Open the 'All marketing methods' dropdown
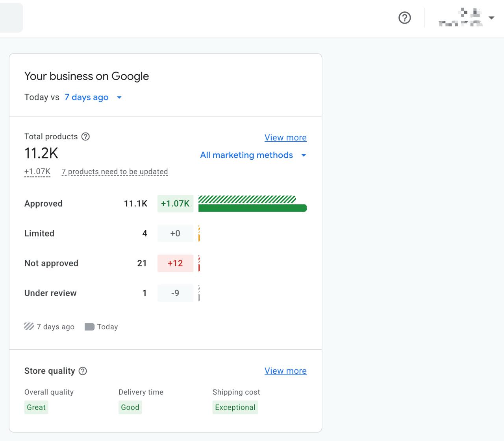Screen dimensions: 504x441 click(253, 155)
